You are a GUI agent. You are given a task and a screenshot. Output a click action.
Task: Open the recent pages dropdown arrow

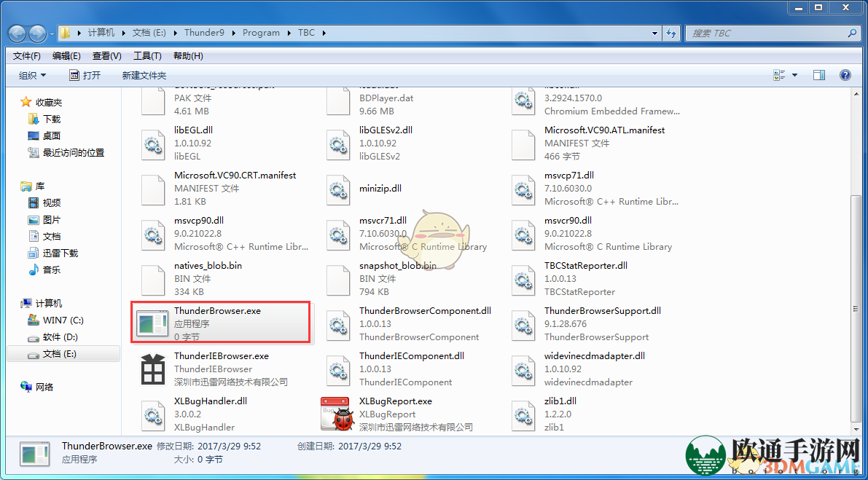pyautogui.click(x=52, y=34)
